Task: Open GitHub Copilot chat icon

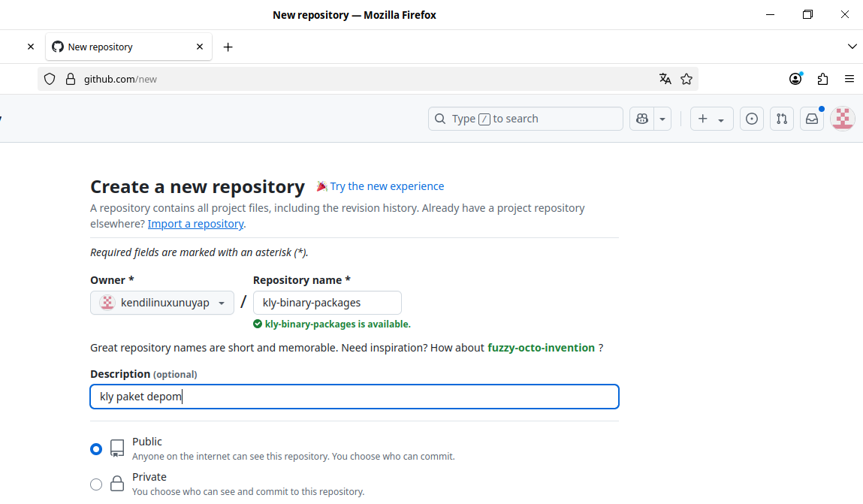Action: pos(641,119)
